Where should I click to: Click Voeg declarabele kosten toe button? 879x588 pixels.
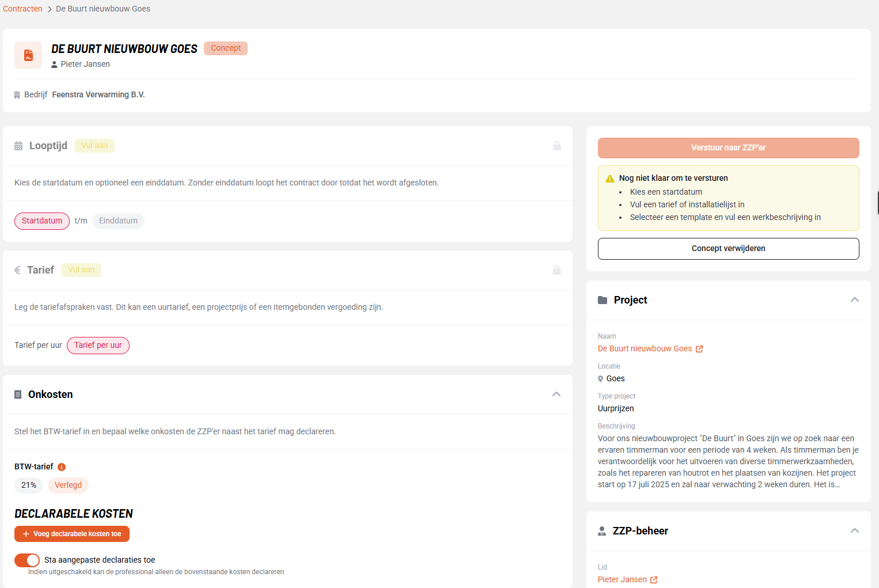point(72,534)
